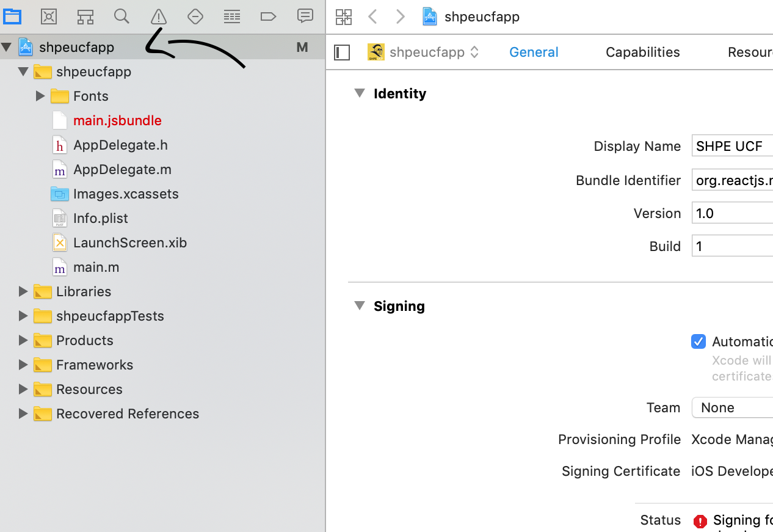Select the Fonts folder row

point(162,96)
